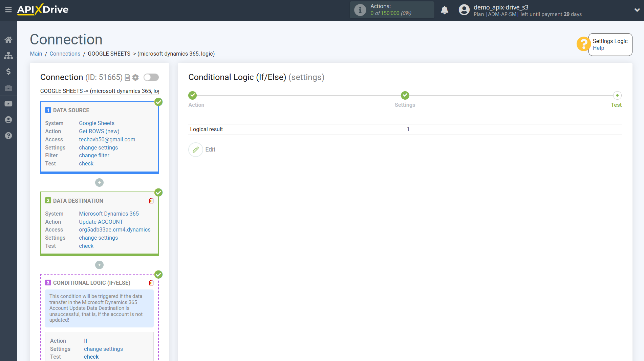The width and height of the screenshot is (644, 361).
Task: Toggle the connection on/off switch
Action: coord(151,77)
